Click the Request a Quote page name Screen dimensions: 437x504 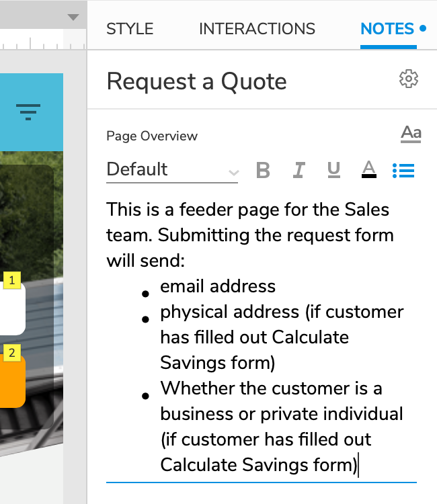[196, 82]
